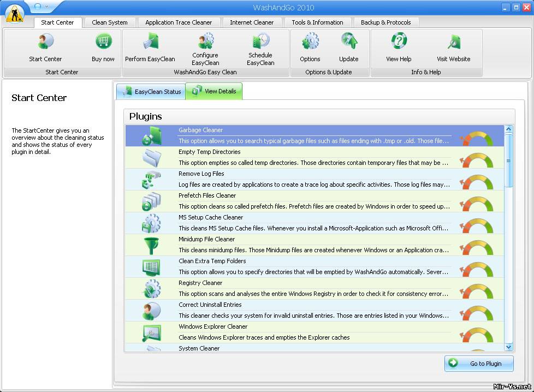The width and height of the screenshot is (534, 392).
Task: Click the plugin list scrollbar thumb
Action: [x=508, y=161]
